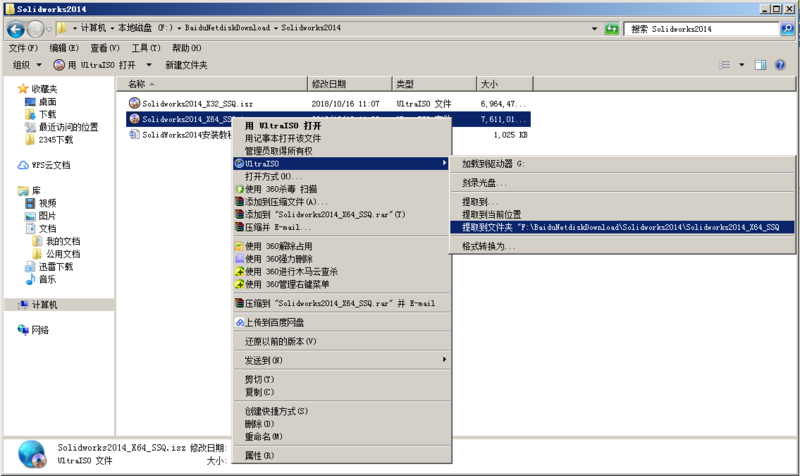Open 文档 library in sidebar
The image size is (800, 476).
41,229
